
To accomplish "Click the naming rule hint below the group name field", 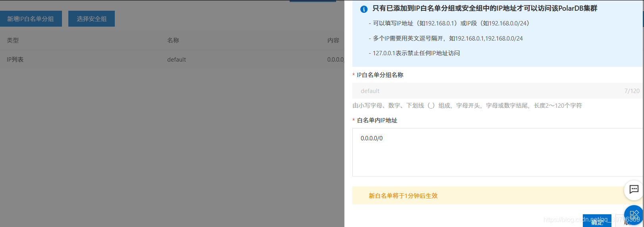I will (467, 105).
